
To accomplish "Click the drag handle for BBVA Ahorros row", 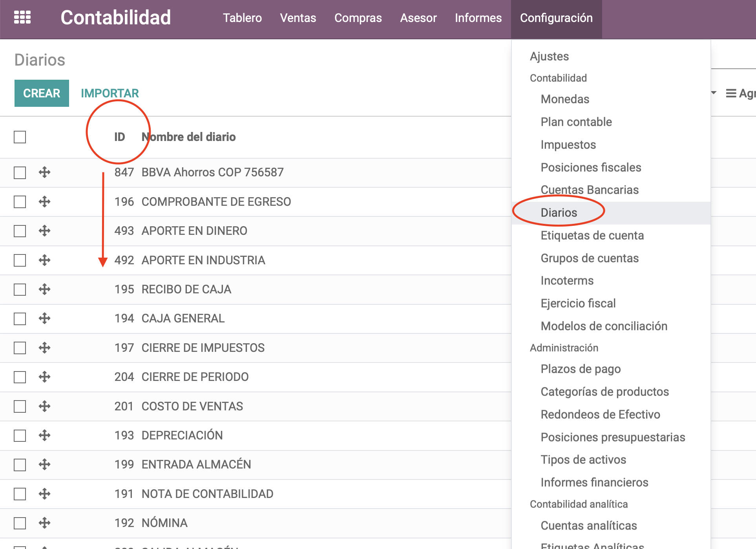I will 45,172.
